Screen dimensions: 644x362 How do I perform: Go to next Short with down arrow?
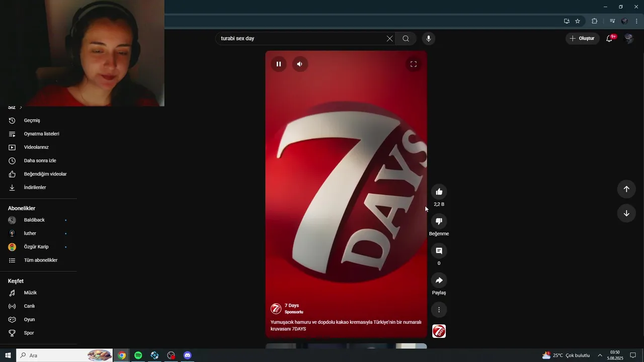pyautogui.click(x=626, y=213)
